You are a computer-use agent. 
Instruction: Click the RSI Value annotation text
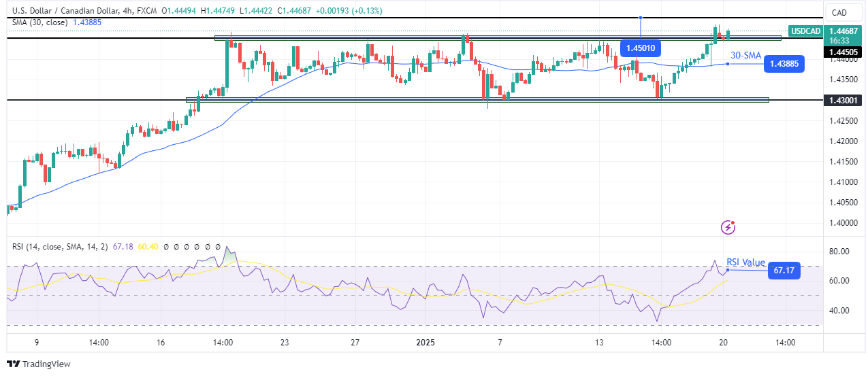click(745, 262)
